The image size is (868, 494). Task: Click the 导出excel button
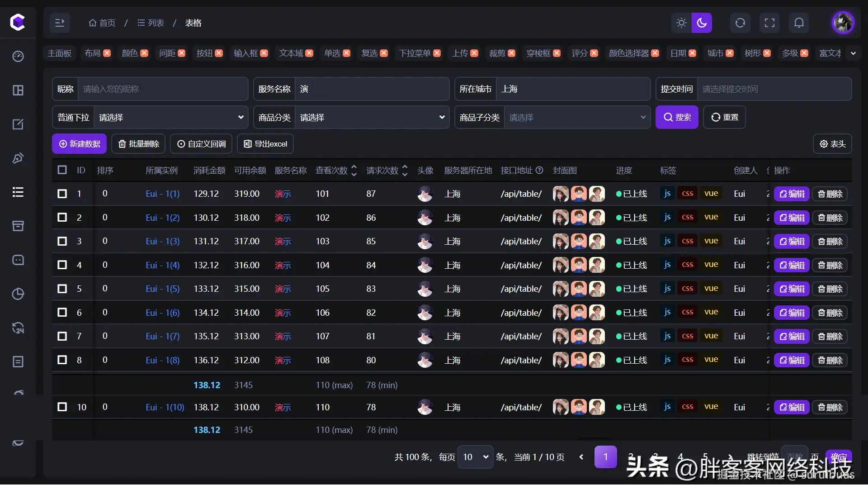tap(265, 144)
